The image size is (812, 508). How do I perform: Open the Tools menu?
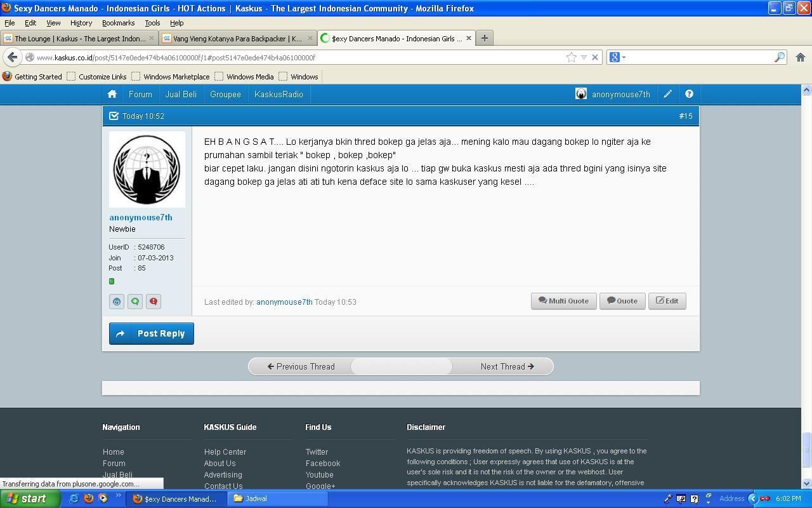point(152,23)
